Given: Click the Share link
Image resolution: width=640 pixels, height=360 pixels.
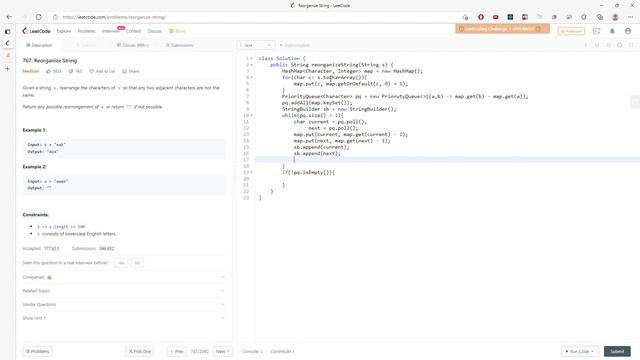Looking at the screenshot, I should [131, 71].
